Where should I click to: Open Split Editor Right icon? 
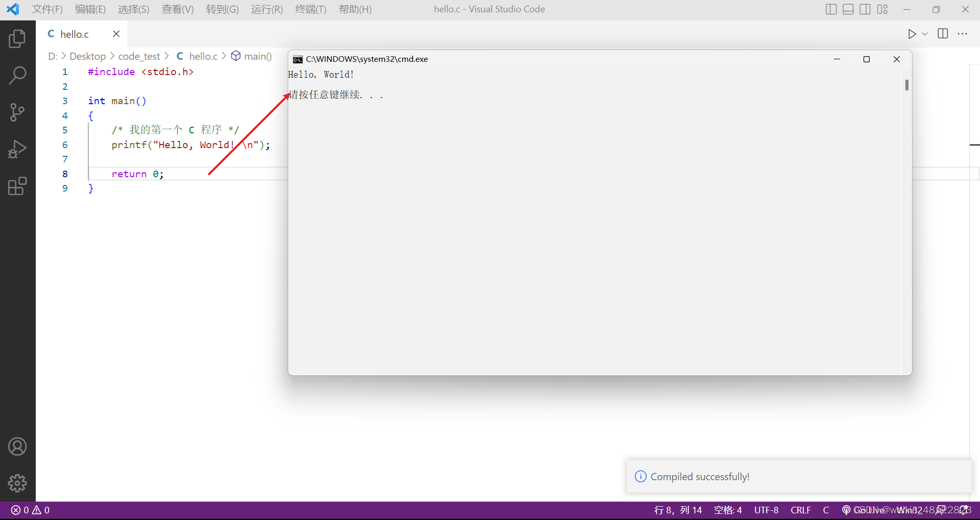coord(942,34)
